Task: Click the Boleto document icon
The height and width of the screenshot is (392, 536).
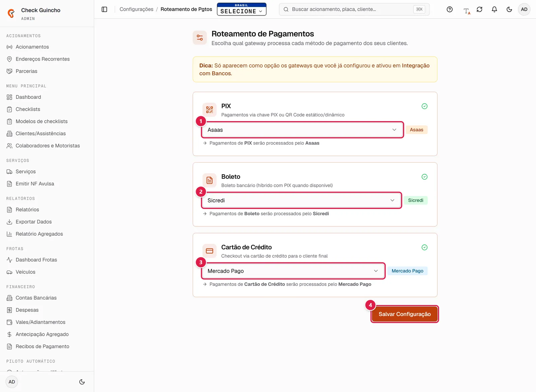Action: pos(209,180)
